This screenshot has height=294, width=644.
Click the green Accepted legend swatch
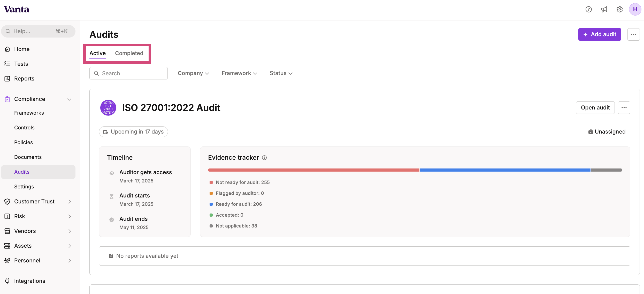(x=211, y=215)
